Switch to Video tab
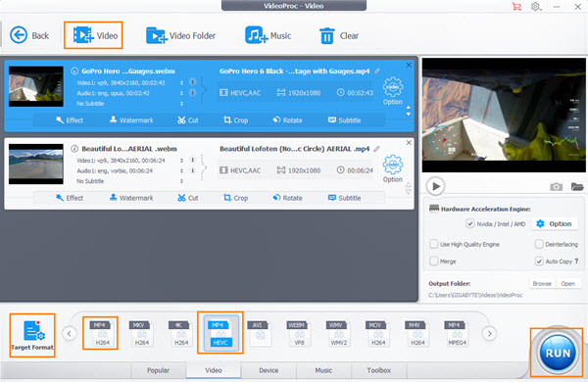The width and height of the screenshot is (588, 382). (x=214, y=370)
